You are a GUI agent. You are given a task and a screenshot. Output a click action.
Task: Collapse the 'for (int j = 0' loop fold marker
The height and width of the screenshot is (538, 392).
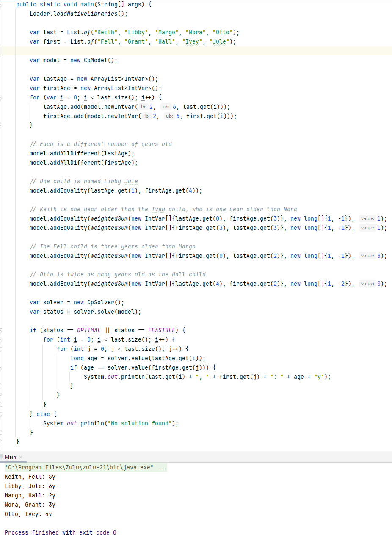click(1, 349)
